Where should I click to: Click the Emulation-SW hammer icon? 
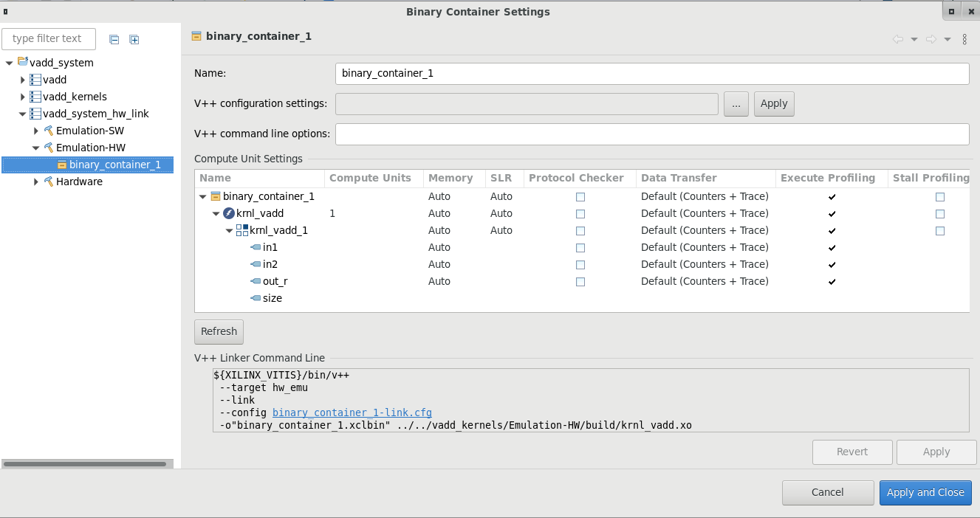(x=49, y=131)
